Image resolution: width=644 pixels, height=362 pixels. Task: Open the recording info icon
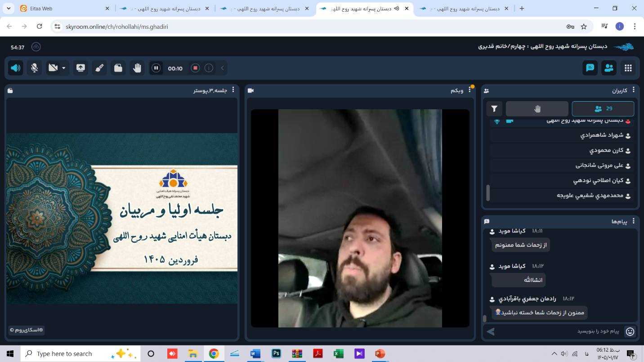click(x=209, y=68)
